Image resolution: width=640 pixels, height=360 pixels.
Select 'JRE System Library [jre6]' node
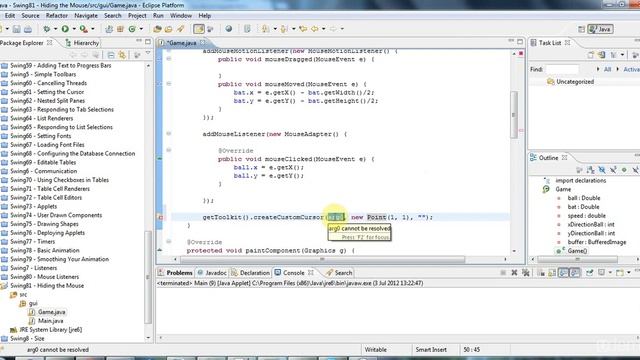tap(46, 329)
